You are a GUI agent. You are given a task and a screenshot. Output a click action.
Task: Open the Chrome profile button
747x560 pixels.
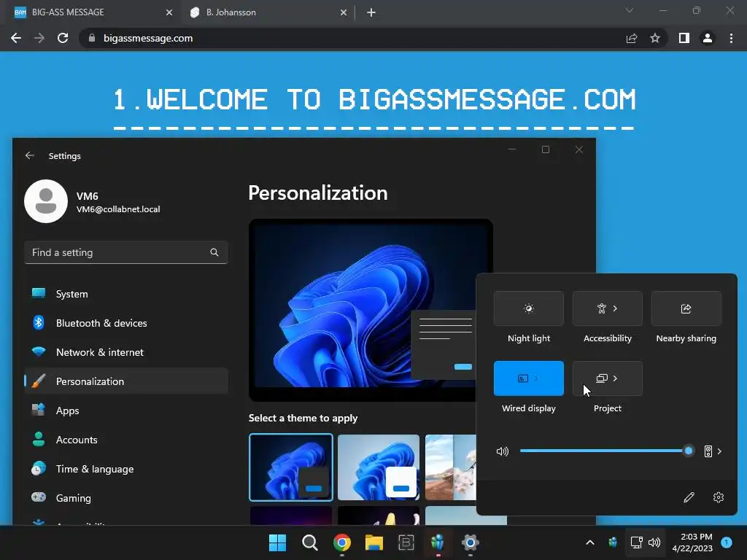[x=708, y=38]
